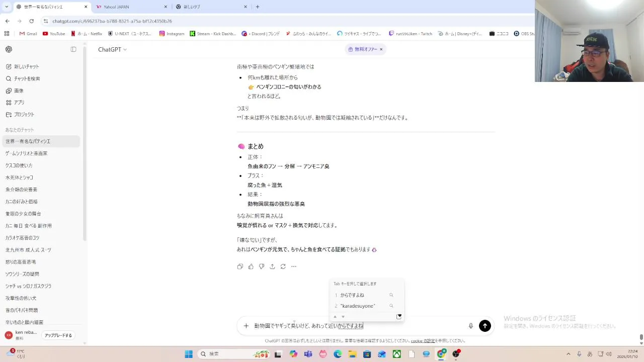
Task: Collapse the sidebar with the panel icon
Action: pos(73,49)
